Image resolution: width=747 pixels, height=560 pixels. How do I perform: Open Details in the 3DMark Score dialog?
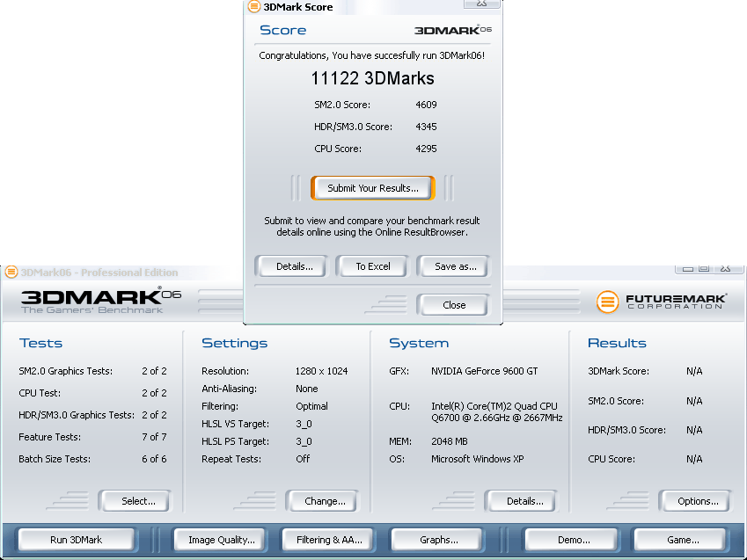pos(291,266)
